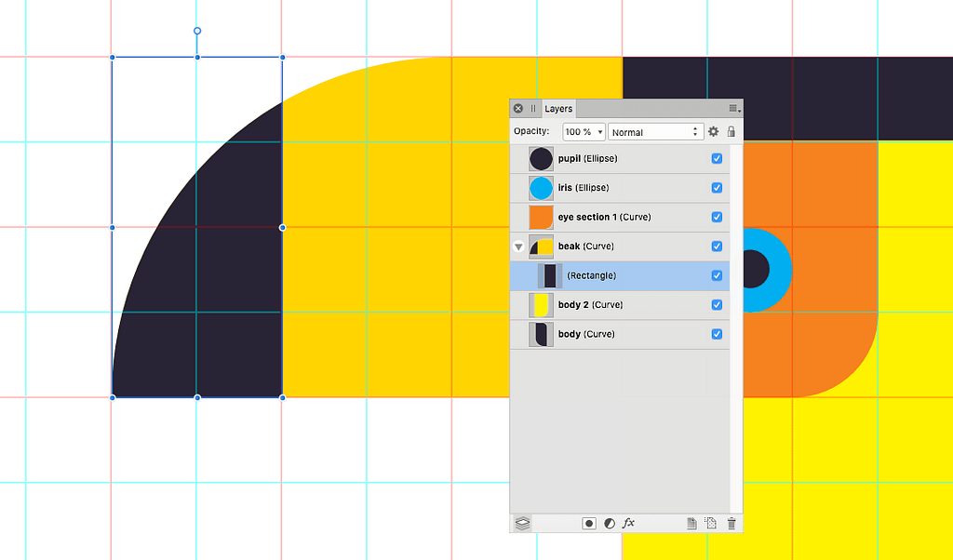Open the Layers panel options menu

tap(732, 108)
